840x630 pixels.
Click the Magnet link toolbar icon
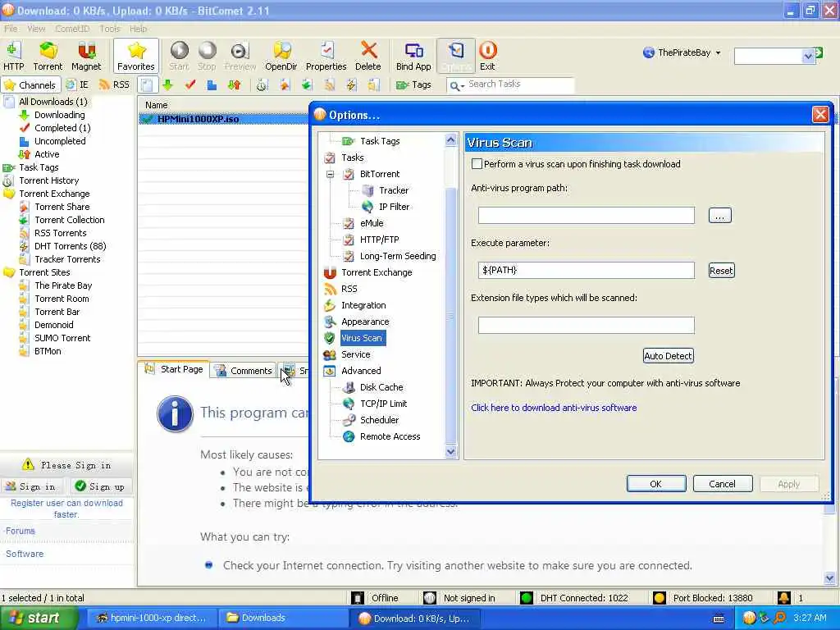[x=86, y=56]
